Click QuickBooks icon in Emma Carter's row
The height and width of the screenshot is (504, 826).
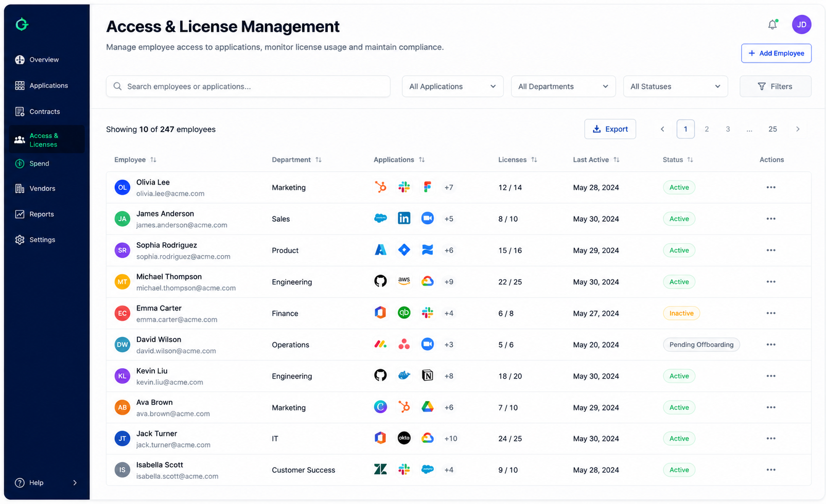[x=404, y=313]
